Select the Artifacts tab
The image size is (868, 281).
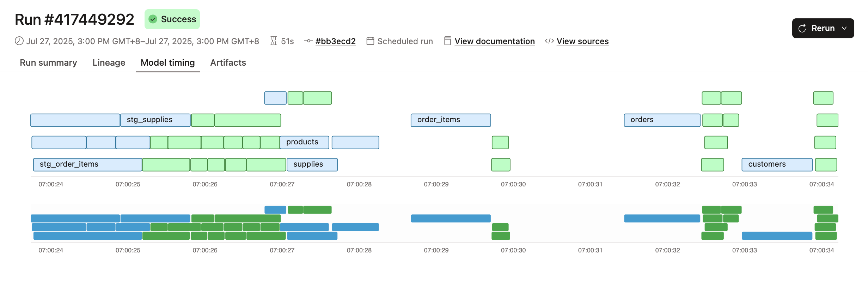tap(228, 62)
